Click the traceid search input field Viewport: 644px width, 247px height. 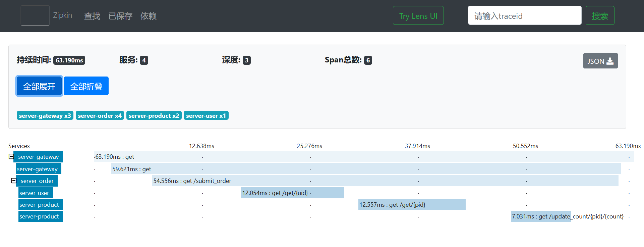pyautogui.click(x=524, y=16)
